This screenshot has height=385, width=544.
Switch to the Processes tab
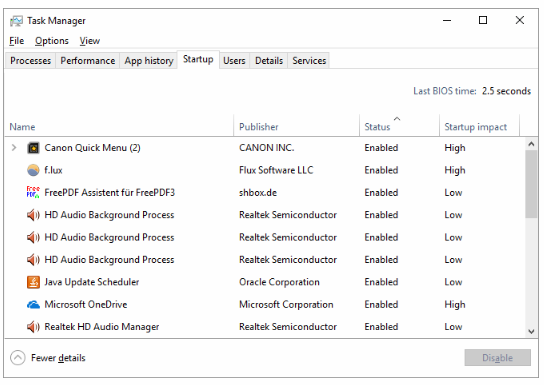(x=31, y=61)
